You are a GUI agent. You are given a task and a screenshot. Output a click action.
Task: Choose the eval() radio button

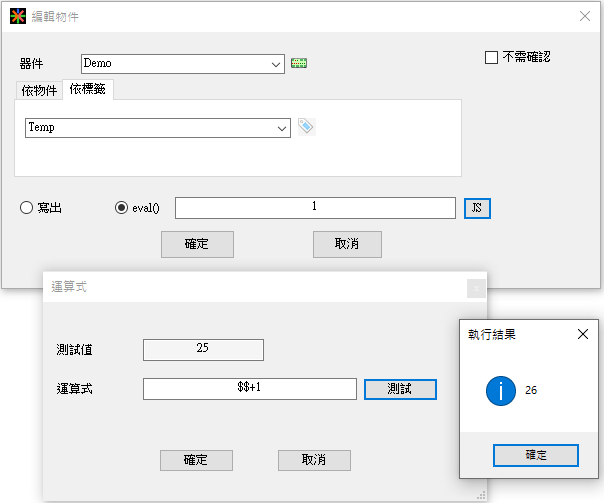122,208
